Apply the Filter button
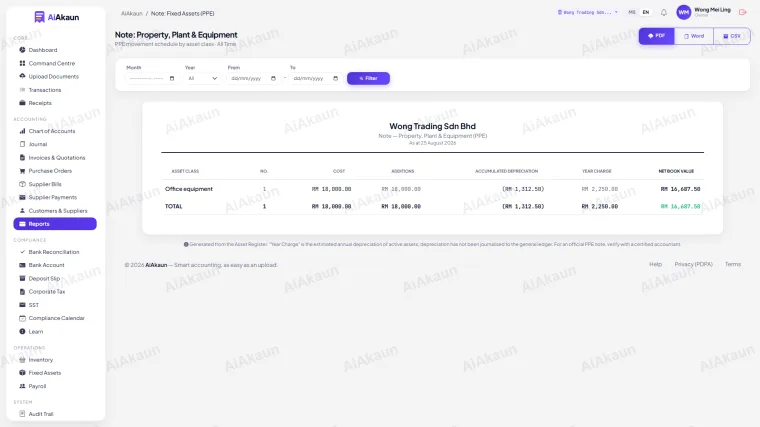Image resolution: width=760 pixels, height=427 pixels. click(x=368, y=78)
